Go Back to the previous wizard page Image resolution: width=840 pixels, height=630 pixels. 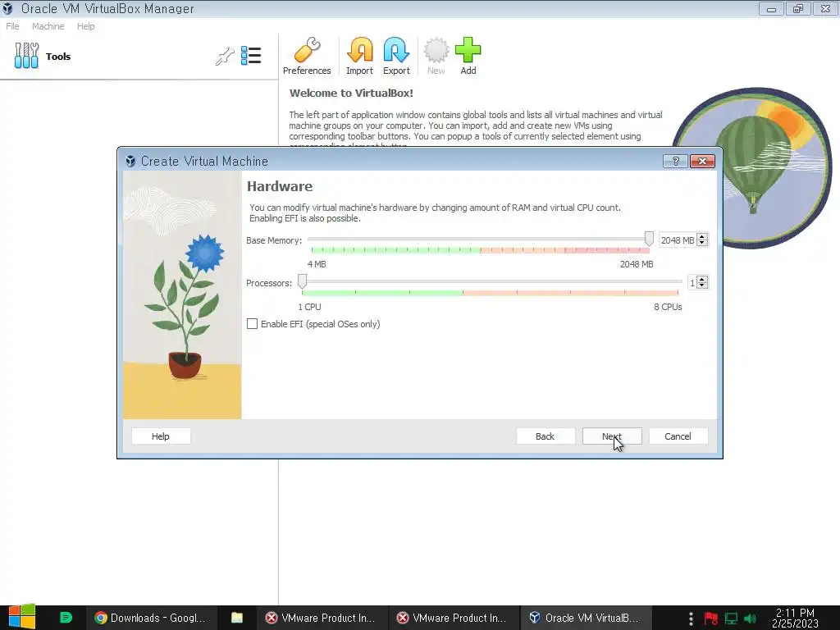point(545,436)
